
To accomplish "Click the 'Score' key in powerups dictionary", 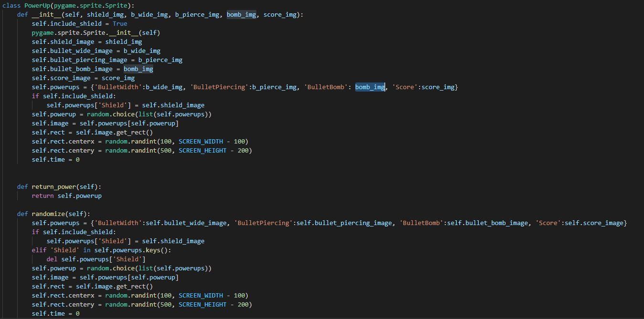I will pyautogui.click(x=405, y=87).
